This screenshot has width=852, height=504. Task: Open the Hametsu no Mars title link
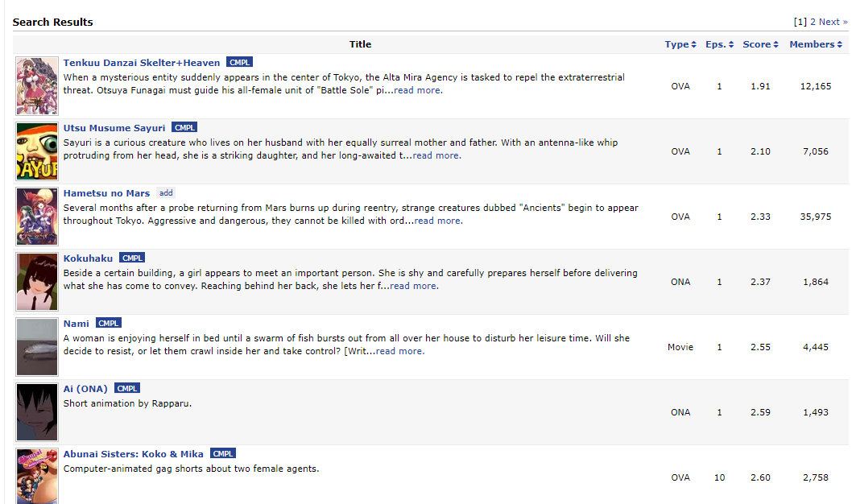pyautogui.click(x=106, y=192)
